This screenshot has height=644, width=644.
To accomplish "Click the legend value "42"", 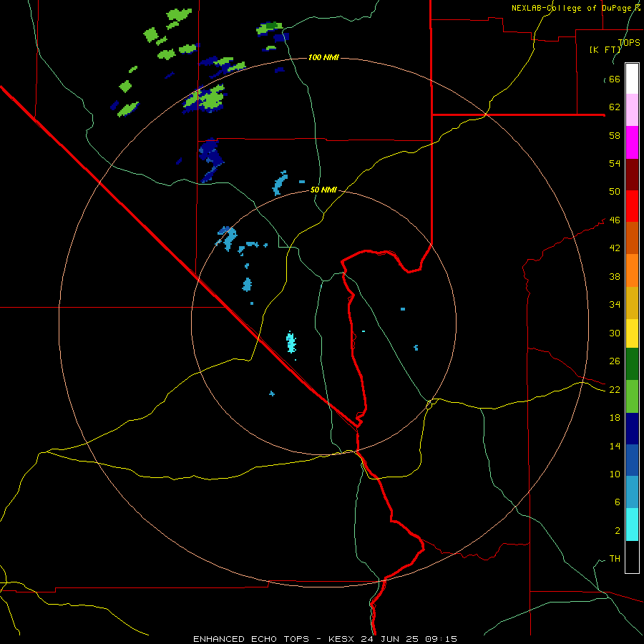I will coord(615,248).
